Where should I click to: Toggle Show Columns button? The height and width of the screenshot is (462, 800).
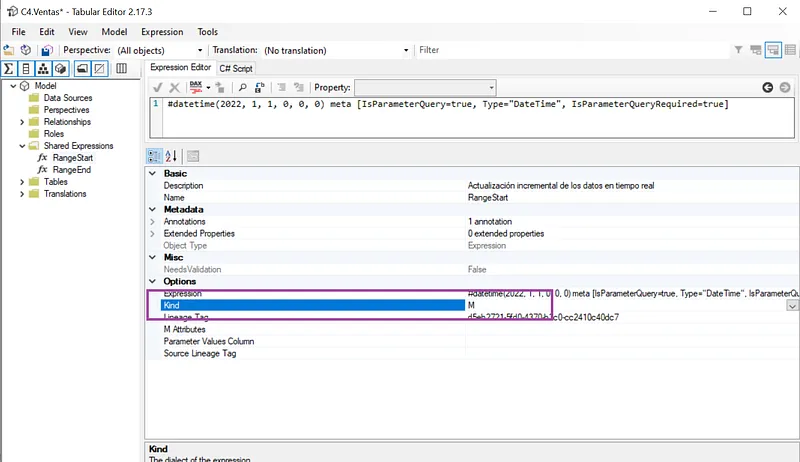(26, 68)
